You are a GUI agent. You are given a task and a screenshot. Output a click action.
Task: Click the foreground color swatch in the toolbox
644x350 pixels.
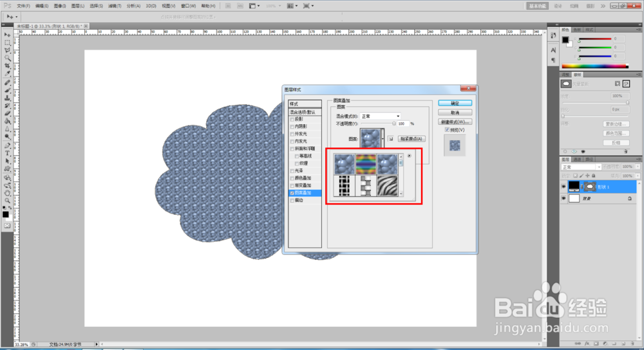point(5,214)
